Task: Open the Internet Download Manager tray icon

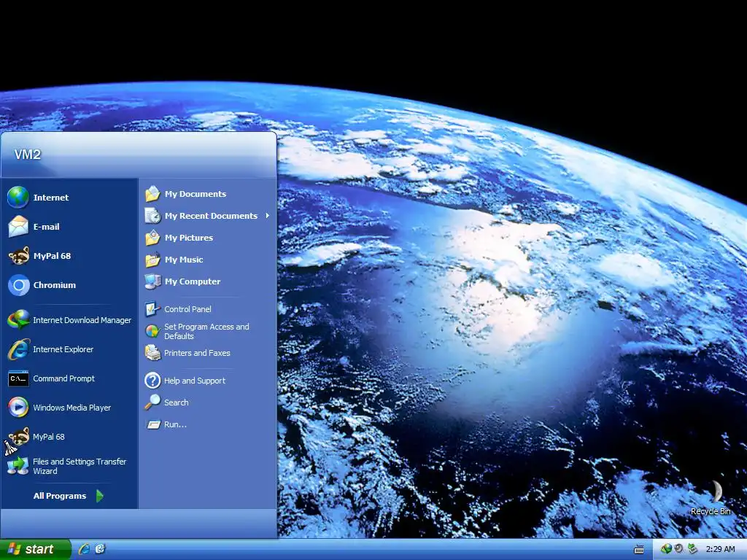Action: coord(666,549)
